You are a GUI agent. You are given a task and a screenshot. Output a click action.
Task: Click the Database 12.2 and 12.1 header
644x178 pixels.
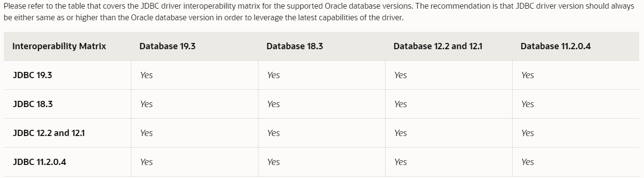438,46
